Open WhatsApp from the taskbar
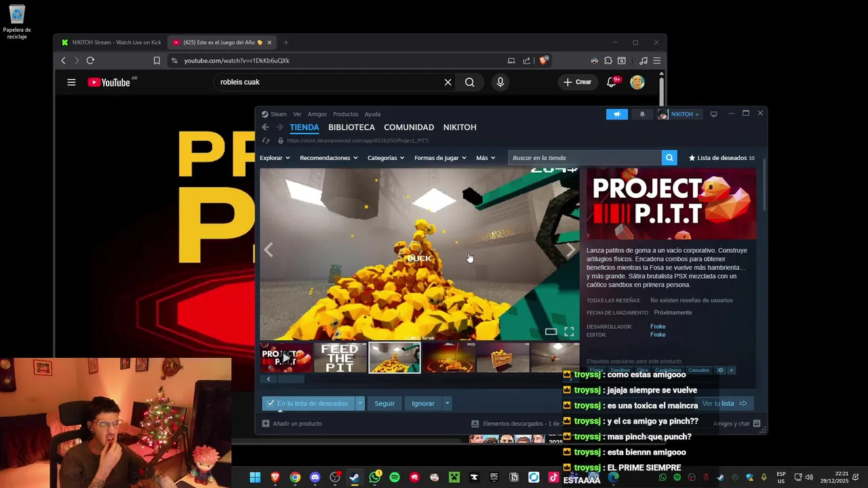Screen dimensions: 868x488 click(x=375, y=478)
